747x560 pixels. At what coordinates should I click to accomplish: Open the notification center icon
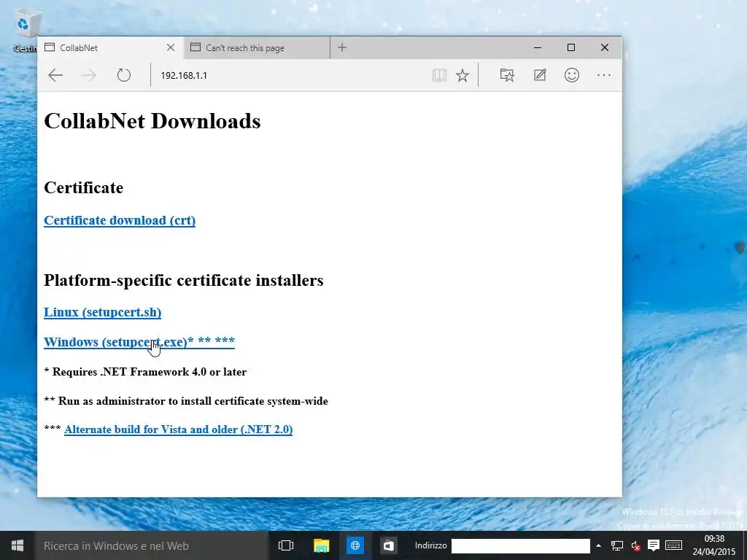[x=654, y=545]
